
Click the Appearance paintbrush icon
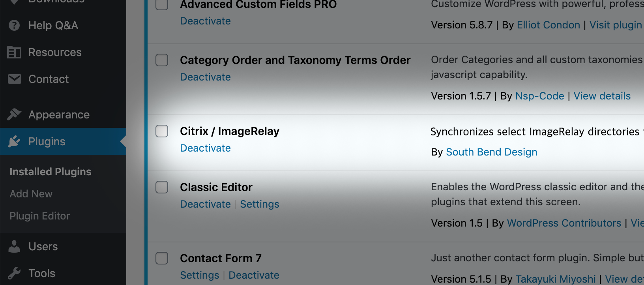point(14,114)
